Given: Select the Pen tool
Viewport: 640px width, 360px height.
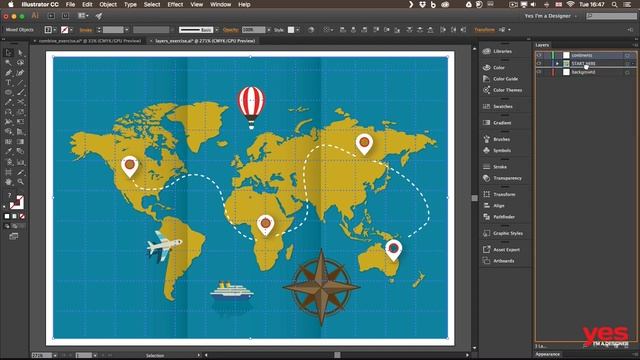Looking at the screenshot, I should [x=8, y=73].
